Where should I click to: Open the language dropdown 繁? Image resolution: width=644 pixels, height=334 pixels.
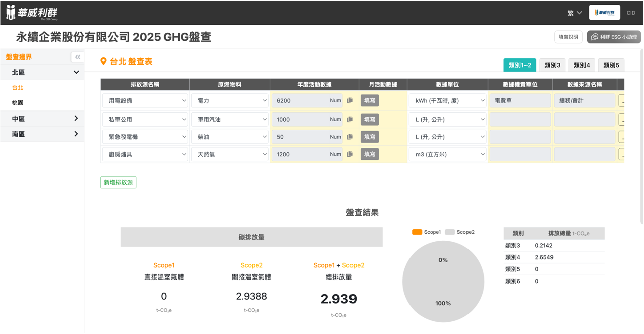(x=574, y=13)
